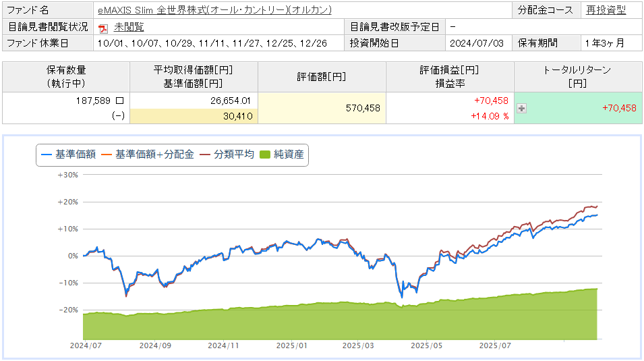Click the 2024/07 label on chart axis

[x=86, y=345]
